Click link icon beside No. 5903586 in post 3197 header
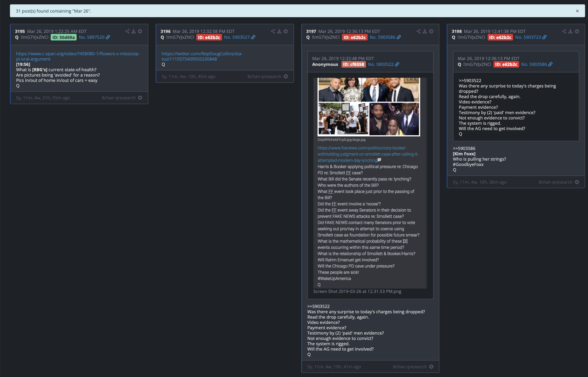The image size is (588, 377). 399,37
